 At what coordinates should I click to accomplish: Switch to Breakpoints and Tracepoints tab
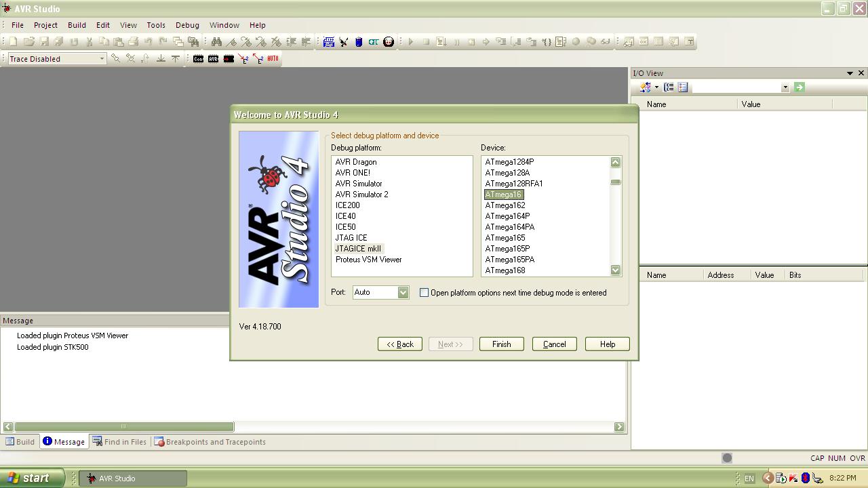pyautogui.click(x=210, y=442)
